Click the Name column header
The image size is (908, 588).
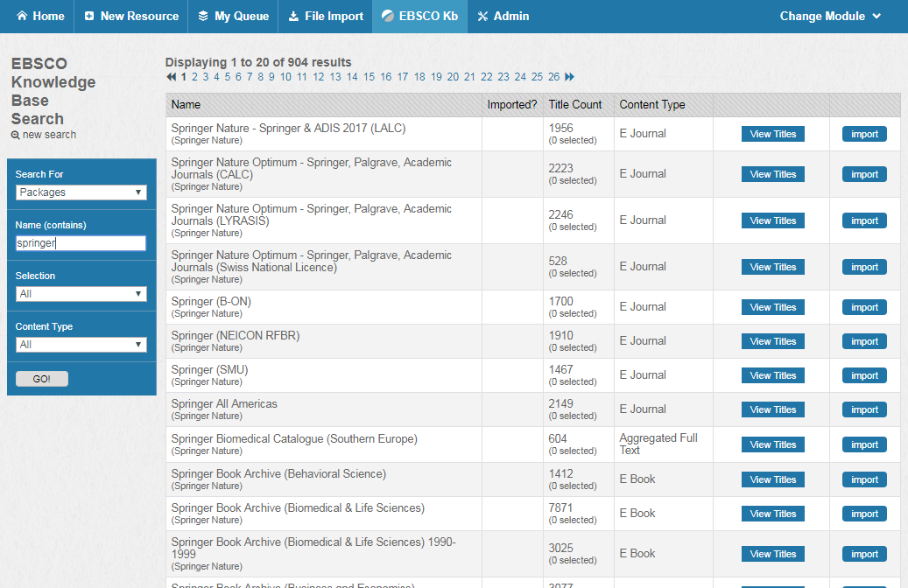pos(186,105)
